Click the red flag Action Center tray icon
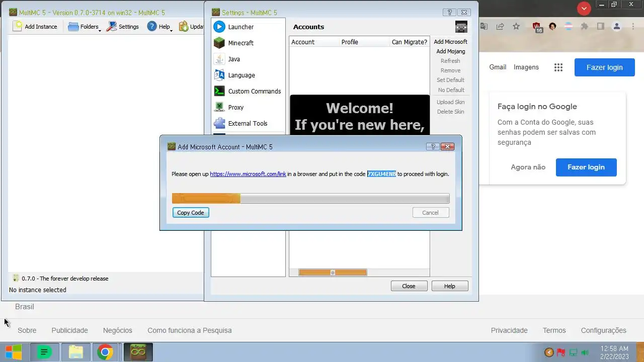 pyautogui.click(x=561, y=352)
